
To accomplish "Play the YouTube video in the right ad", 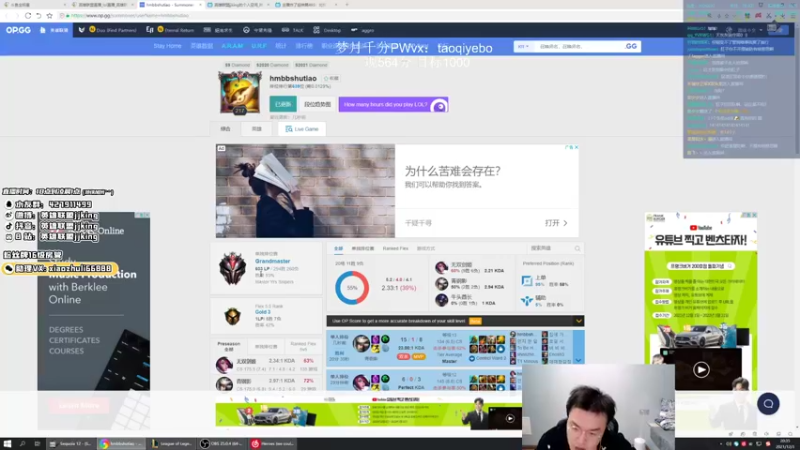I will 701,369.
